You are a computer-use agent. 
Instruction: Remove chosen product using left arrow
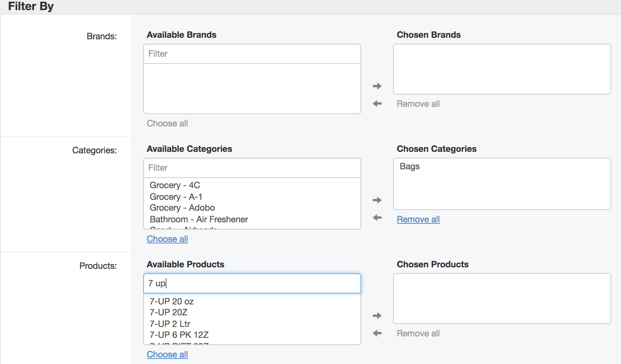[377, 333]
